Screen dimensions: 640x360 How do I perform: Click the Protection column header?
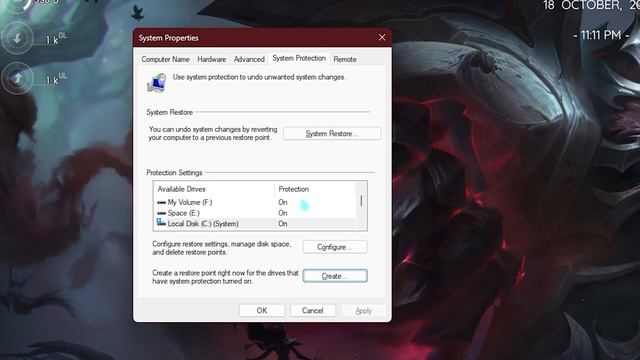pyautogui.click(x=315, y=189)
